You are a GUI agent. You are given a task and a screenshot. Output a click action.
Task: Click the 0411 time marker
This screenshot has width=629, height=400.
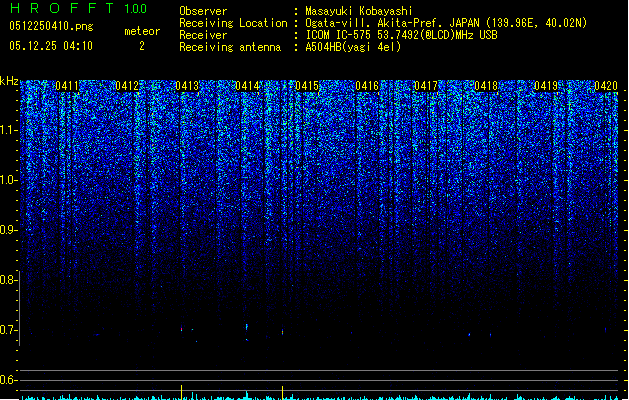(67, 86)
